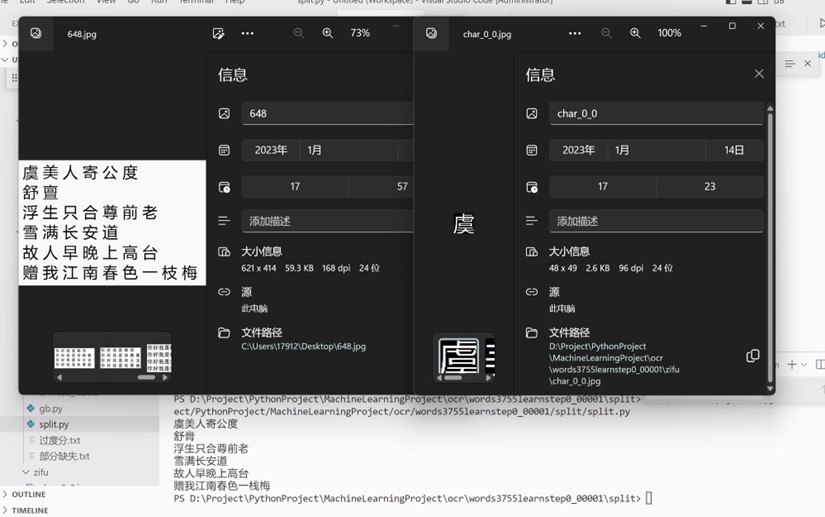The width and height of the screenshot is (825, 517).
Task: Edit the file name field 648
Action: pos(327,114)
